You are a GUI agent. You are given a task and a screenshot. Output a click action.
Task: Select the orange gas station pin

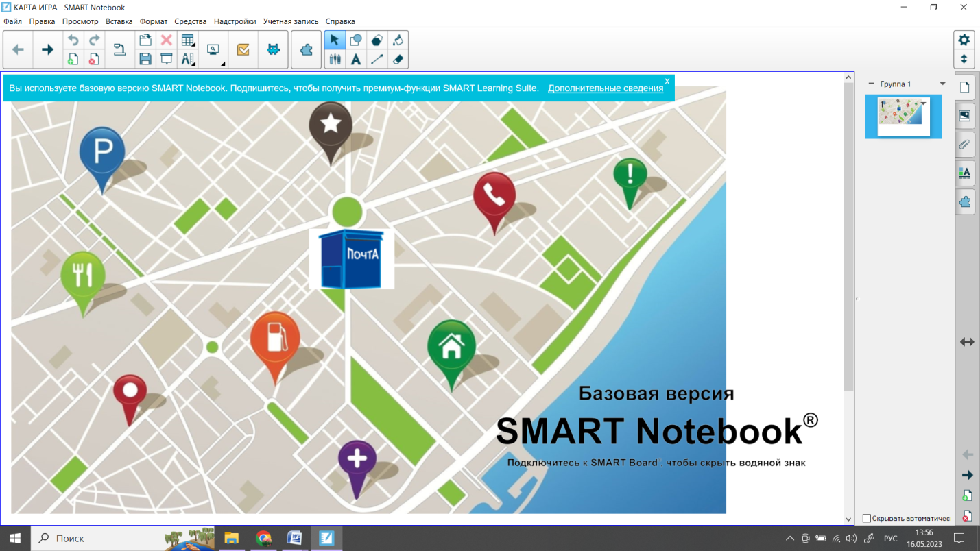tap(274, 348)
